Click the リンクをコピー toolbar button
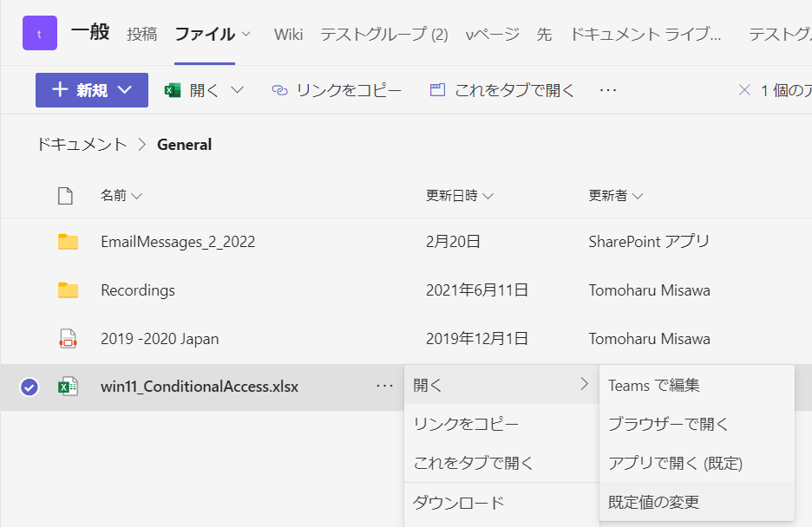Image resolution: width=812 pixels, height=527 pixels. tap(337, 90)
